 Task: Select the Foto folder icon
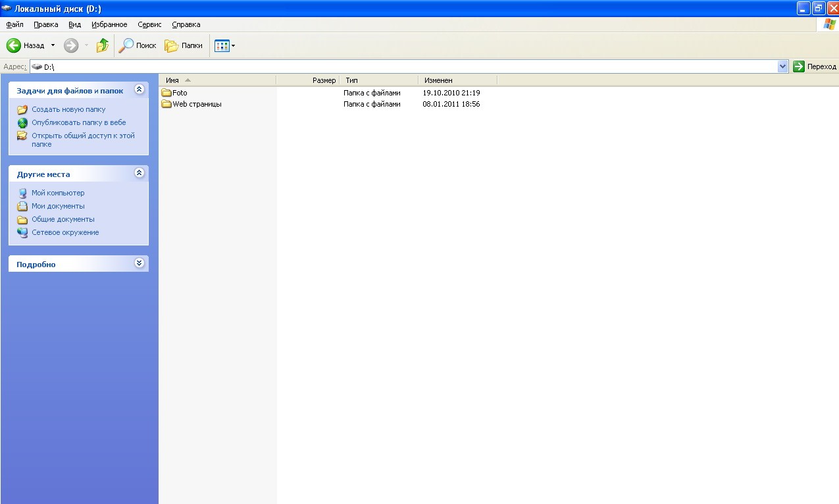166,93
